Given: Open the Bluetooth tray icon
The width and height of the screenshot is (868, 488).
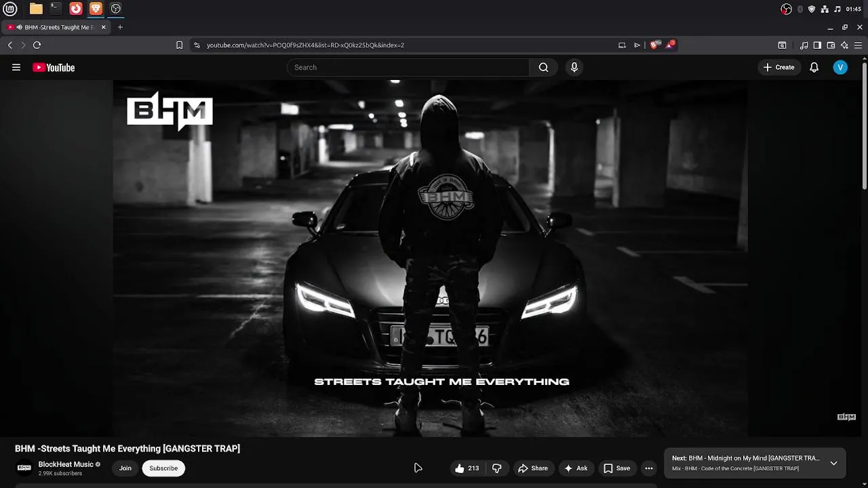Looking at the screenshot, I should click(800, 9).
